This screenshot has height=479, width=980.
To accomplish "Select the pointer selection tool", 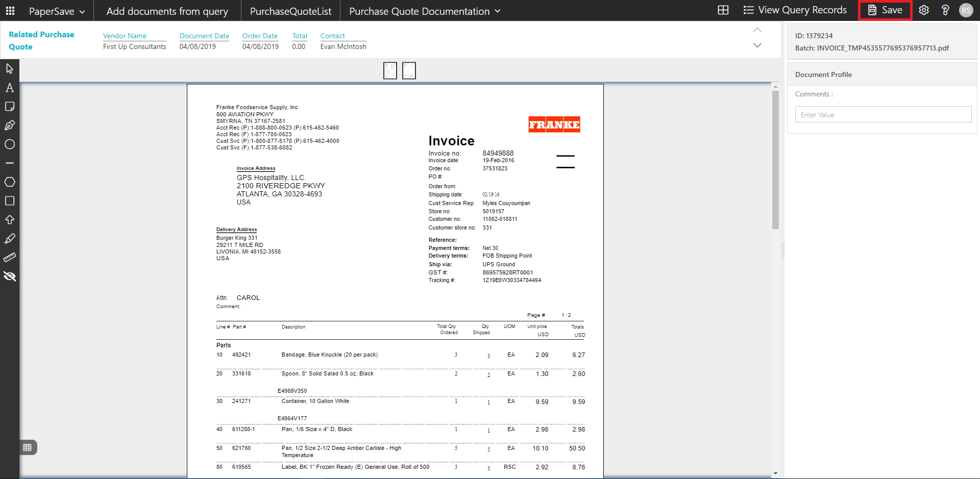I will click(10, 69).
